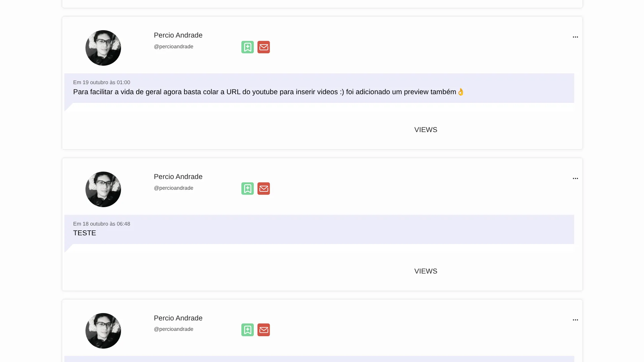
Task: Open avatar photo on 19 outubro post
Action: (x=103, y=48)
